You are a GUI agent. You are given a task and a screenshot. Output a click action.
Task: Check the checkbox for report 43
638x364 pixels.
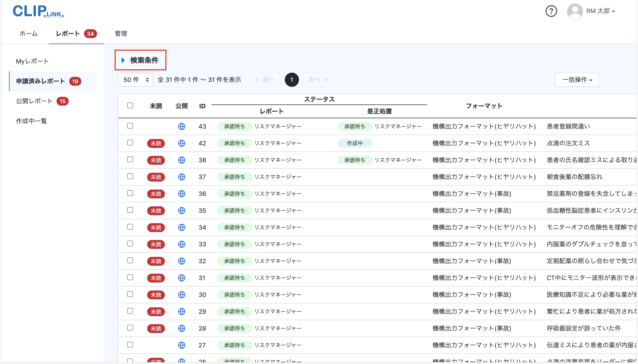click(130, 126)
